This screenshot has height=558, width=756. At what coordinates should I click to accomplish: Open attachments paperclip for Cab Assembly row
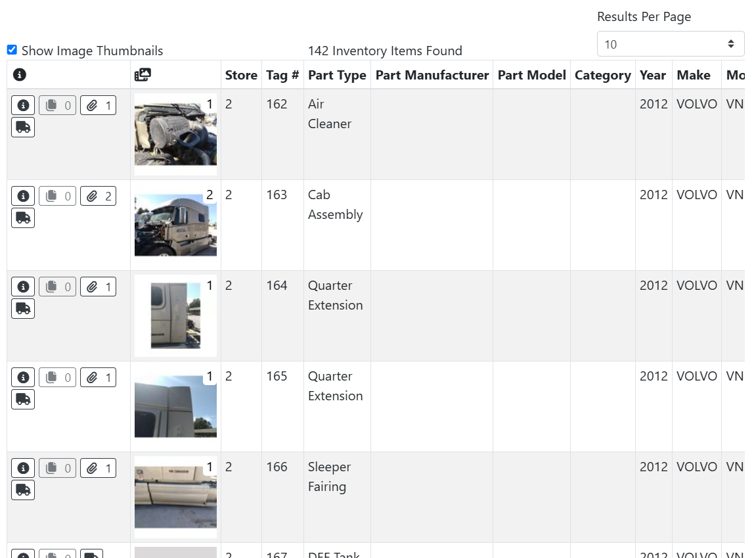(98, 196)
